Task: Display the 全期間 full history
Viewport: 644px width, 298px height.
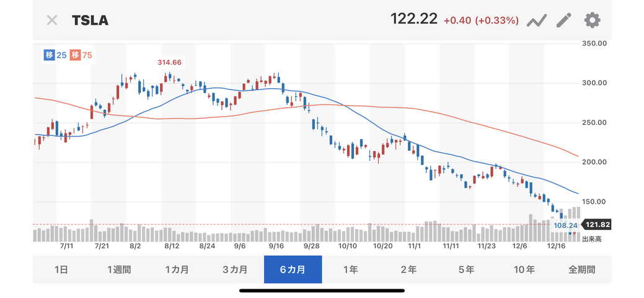Action: [582, 269]
